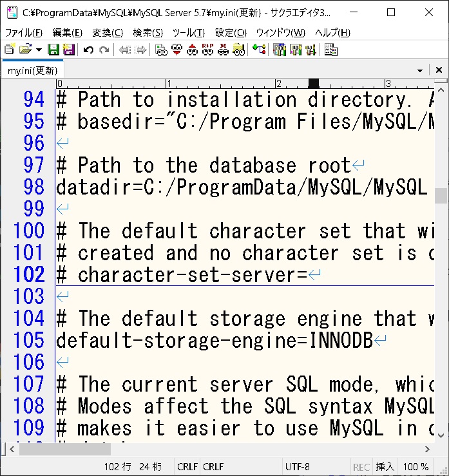Viewport: 449px width, 476px height.
Task: Open the tab list dropdown arrow
Action: (420, 70)
